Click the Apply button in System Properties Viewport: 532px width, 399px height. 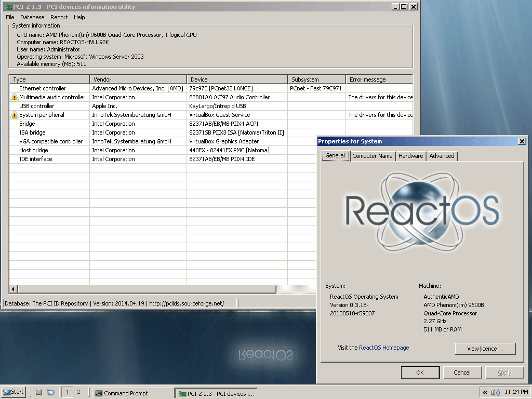504,373
